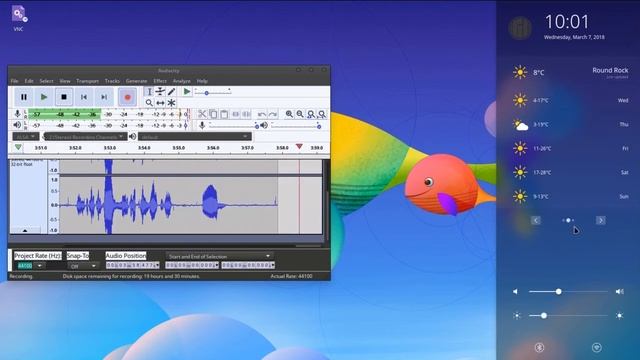The image size is (640, 360).
Task: Open the Analyze menu
Action: pos(182,81)
